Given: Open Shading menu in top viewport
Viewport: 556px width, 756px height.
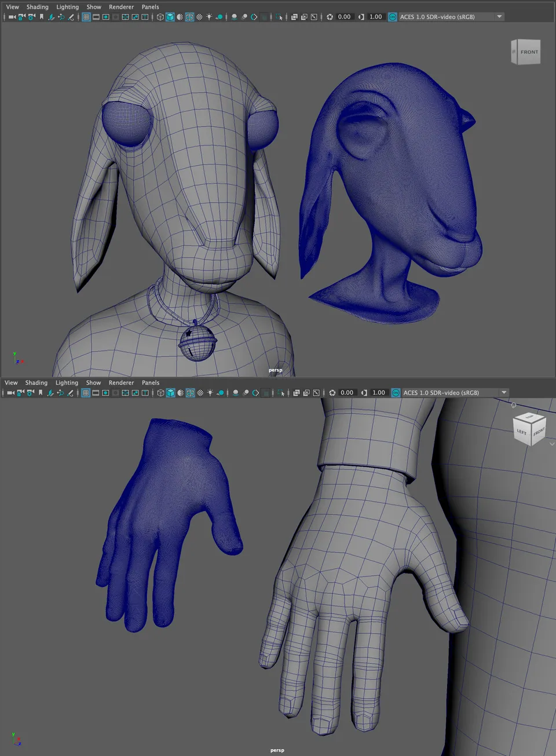Looking at the screenshot, I should (x=38, y=7).
